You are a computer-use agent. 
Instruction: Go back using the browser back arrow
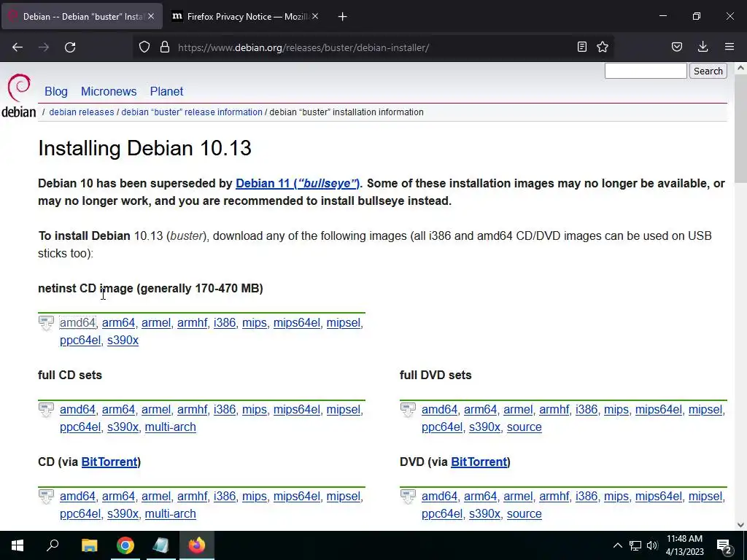pos(18,47)
